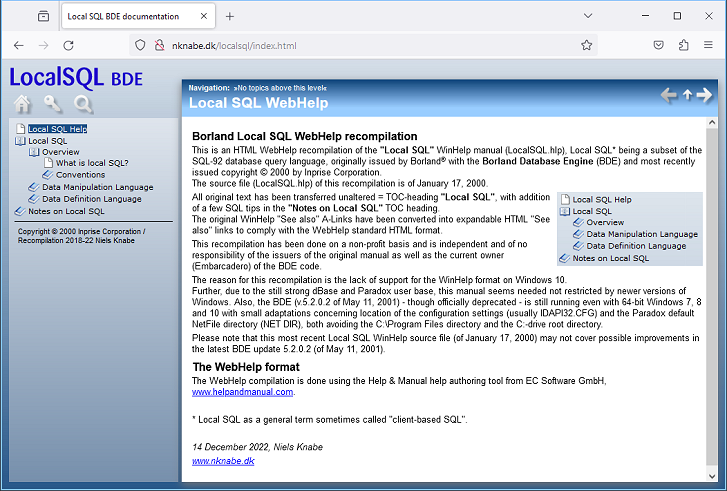Go to previous topic arrow in header
The height and width of the screenshot is (491, 727).
668,95
